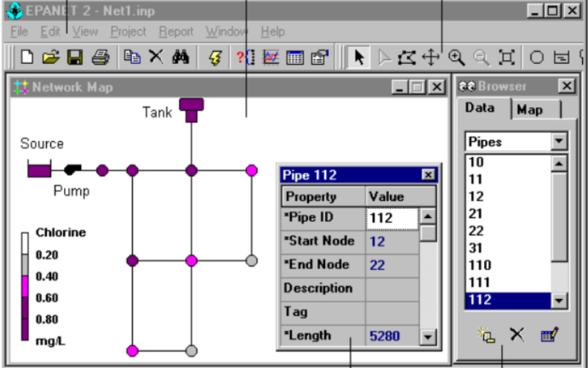Open the Project menu
This screenshot has height=368, width=588.
tap(128, 32)
